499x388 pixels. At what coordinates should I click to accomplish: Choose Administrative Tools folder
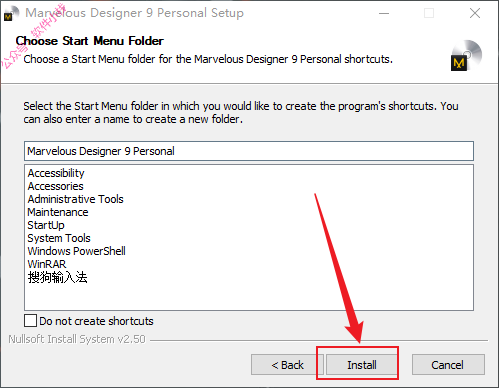pyautogui.click(x=75, y=199)
